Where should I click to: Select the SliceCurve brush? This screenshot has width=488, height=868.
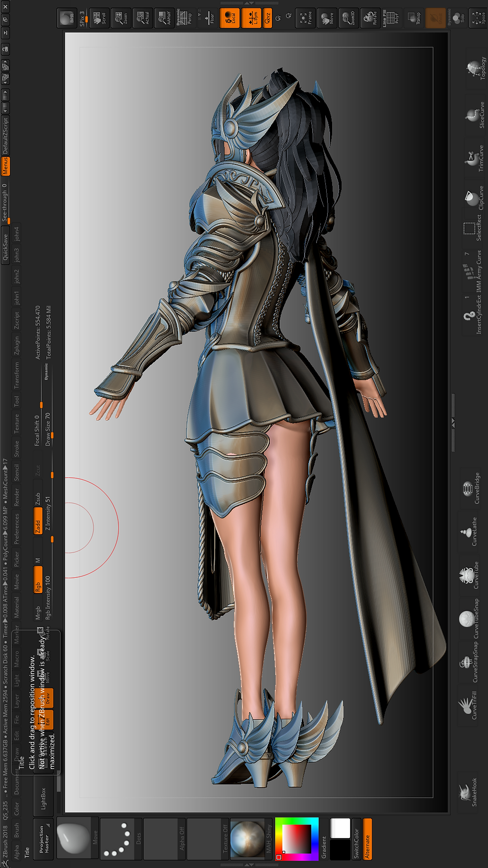[x=476, y=115]
